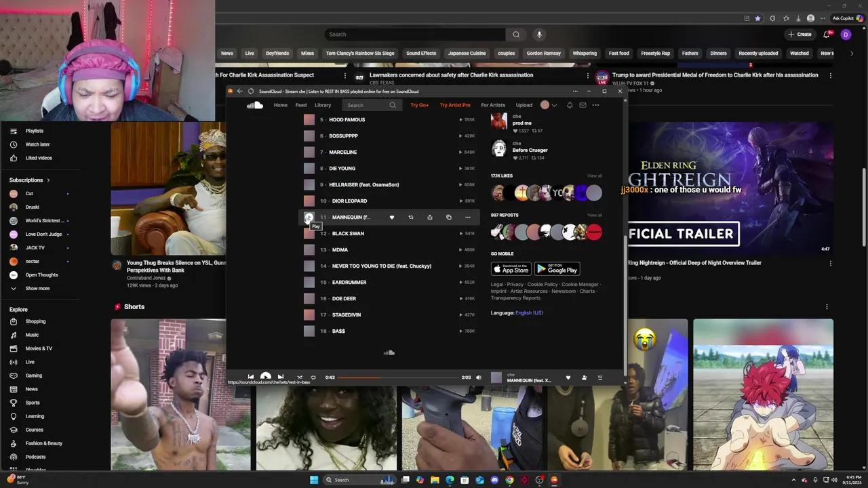The height and width of the screenshot is (488, 868).
Task: Open related track Before Crueger
Action: tap(530, 150)
